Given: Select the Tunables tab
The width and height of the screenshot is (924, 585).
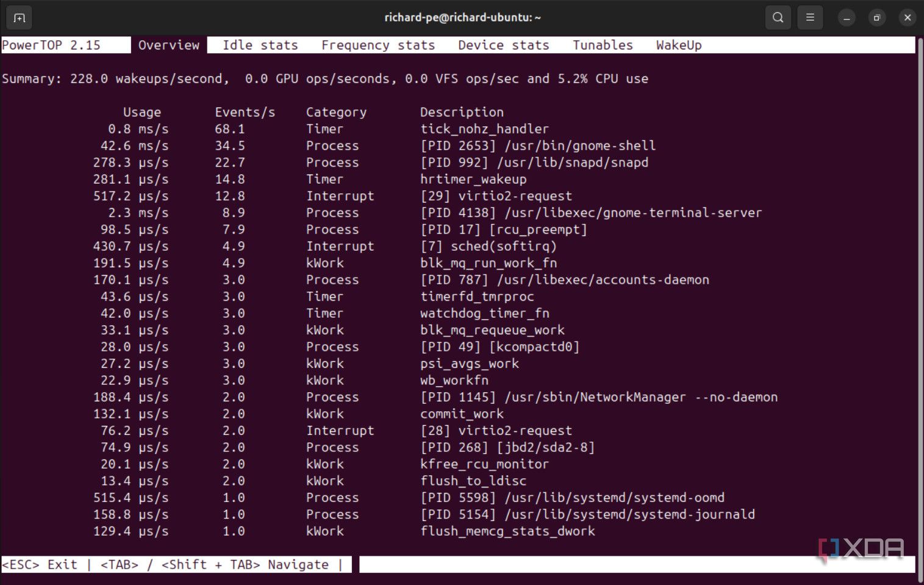Looking at the screenshot, I should click(603, 45).
